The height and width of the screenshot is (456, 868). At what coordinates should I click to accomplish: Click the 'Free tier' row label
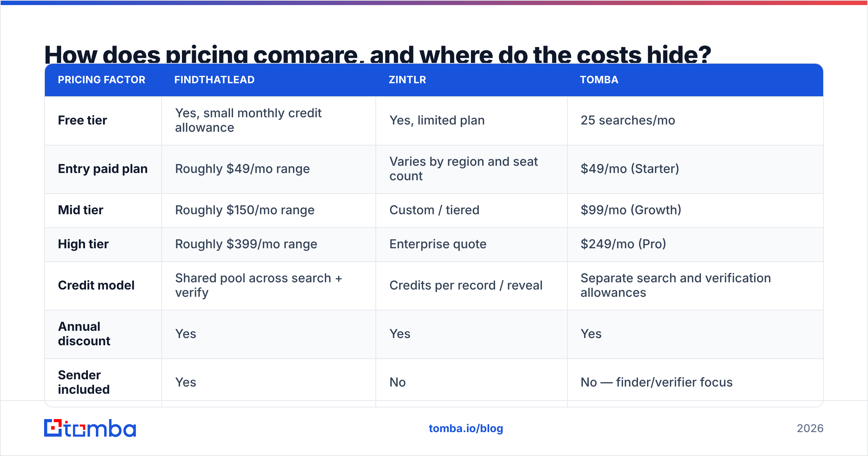click(82, 120)
